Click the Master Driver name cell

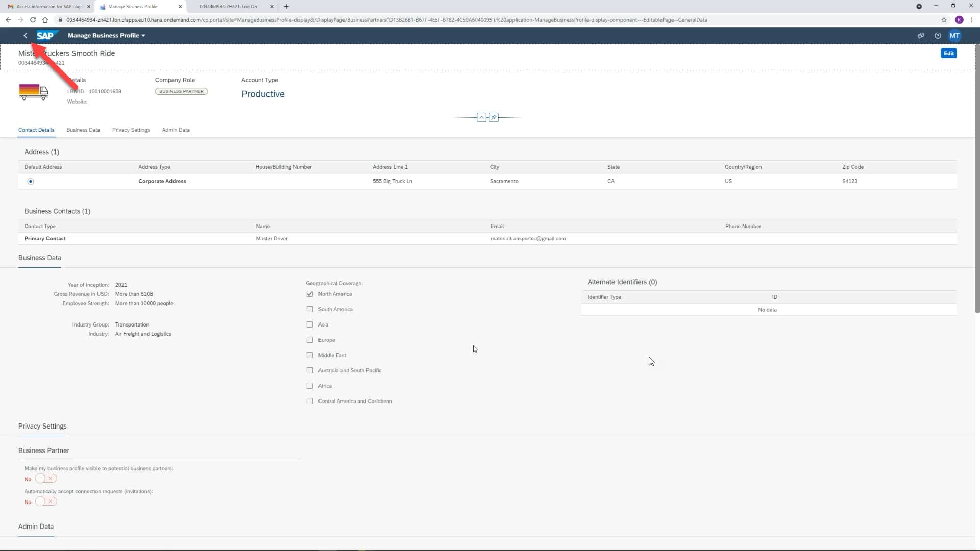[272, 239]
